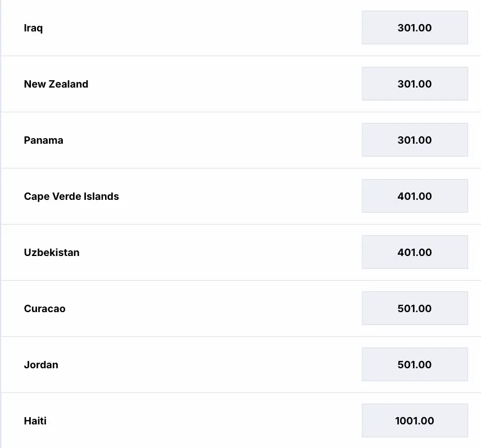Pick the upper 401.00 odds button
481x448 pixels.
(415, 196)
